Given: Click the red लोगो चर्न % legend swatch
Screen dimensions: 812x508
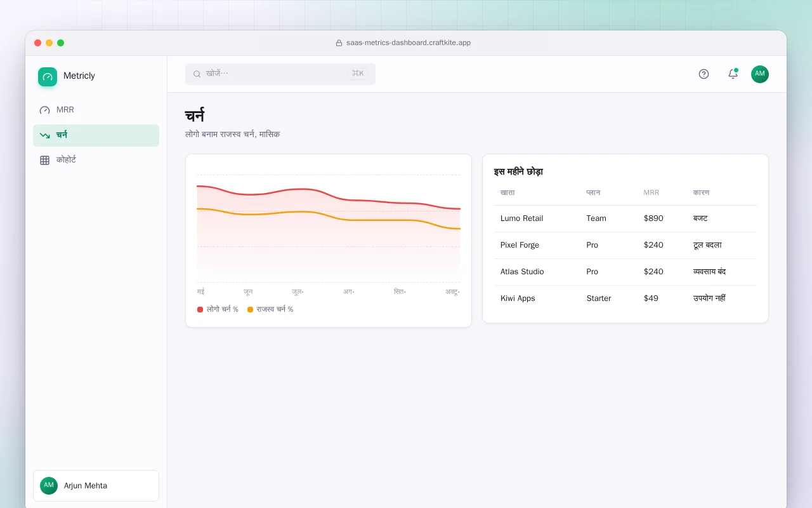Looking at the screenshot, I should [x=200, y=310].
